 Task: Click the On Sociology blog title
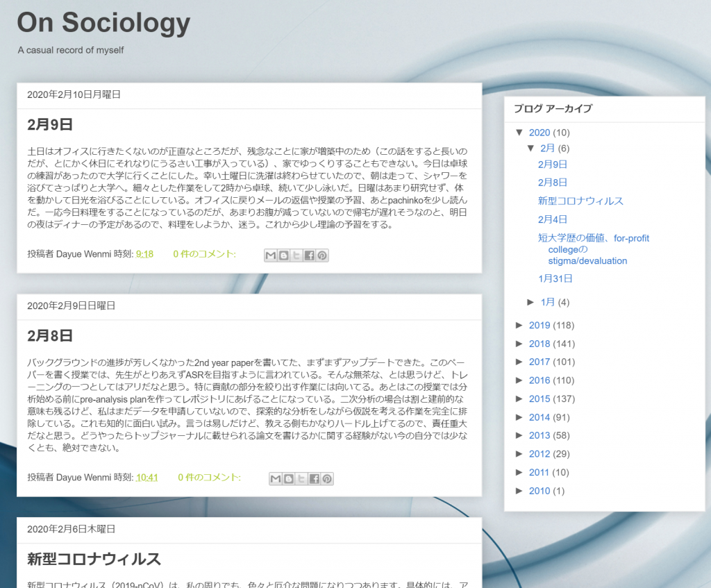pos(103,23)
